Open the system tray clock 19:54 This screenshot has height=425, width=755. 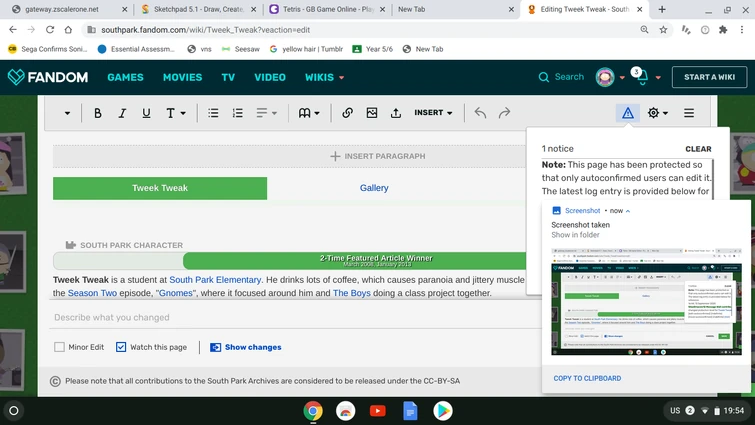pos(734,411)
